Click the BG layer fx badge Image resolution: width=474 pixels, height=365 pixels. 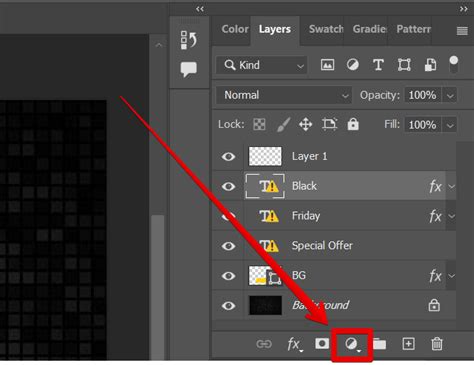[435, 276]
